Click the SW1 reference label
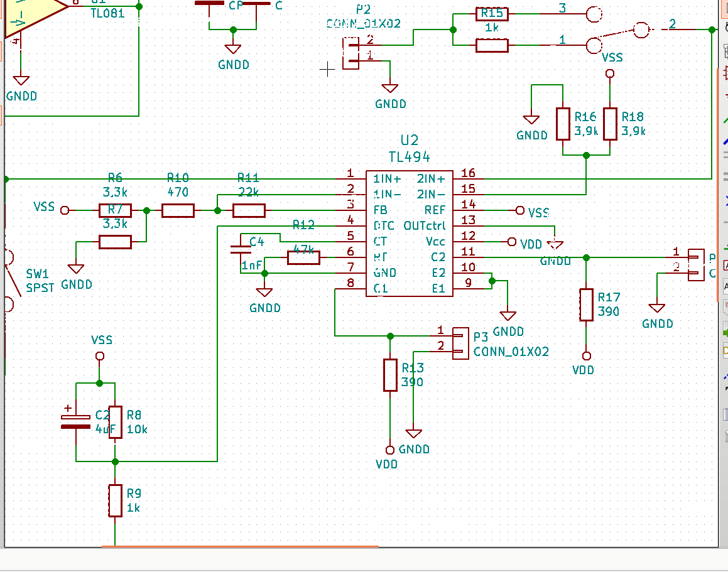The width and height of the screenshot is (728, 572). pos(37,274)
